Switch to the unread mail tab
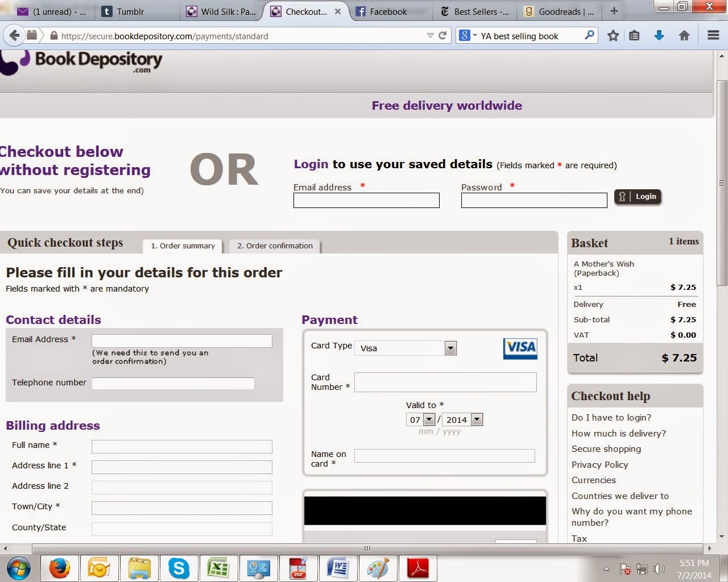Viewport: 728px width, 582px height. 51,11
